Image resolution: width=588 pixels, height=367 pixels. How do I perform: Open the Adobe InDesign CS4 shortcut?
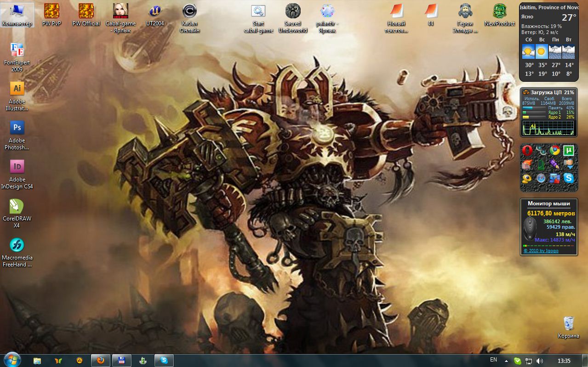coord(17,167)
